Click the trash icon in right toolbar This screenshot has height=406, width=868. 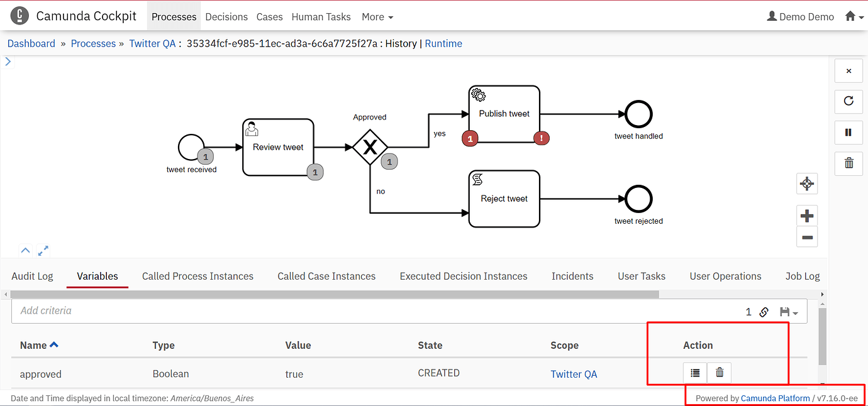[849, 163]
